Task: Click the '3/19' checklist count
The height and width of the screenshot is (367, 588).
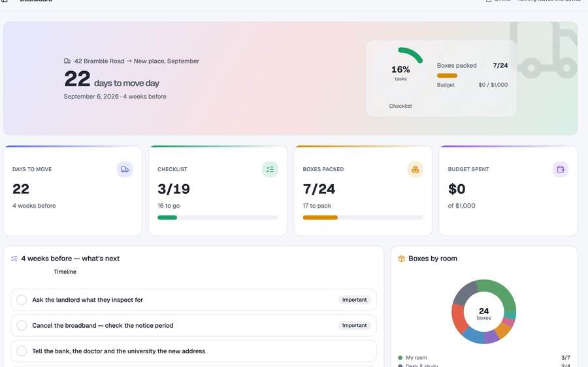Action: [x=174, y=189]
